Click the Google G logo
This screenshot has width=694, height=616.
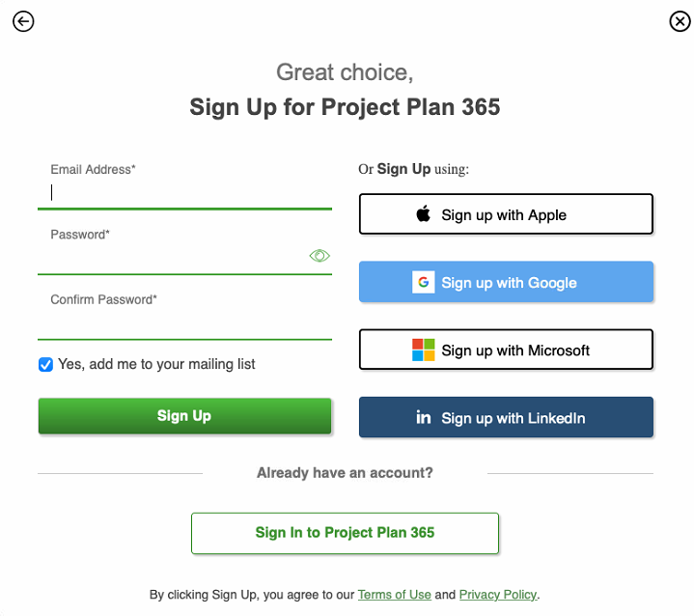423,282
